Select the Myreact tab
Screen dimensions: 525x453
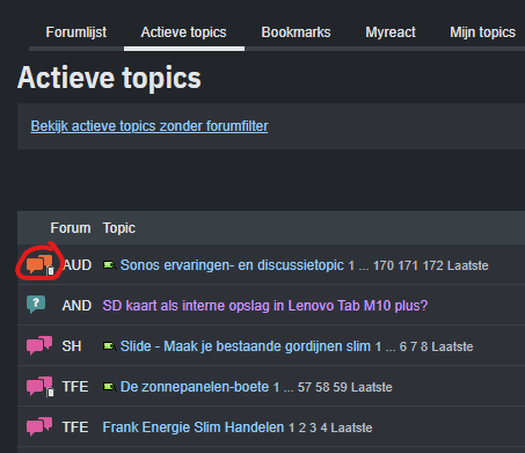(x=390, y=32)
